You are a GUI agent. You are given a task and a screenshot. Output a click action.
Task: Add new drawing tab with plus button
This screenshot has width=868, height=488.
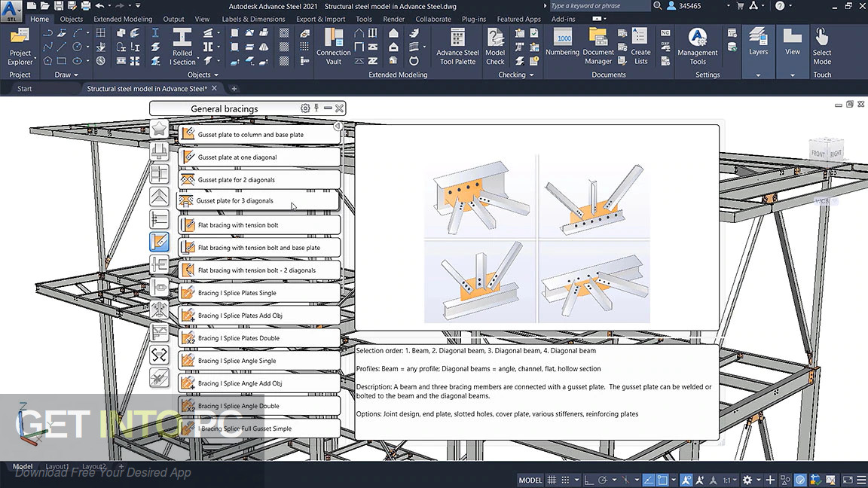tap(234, 89)
